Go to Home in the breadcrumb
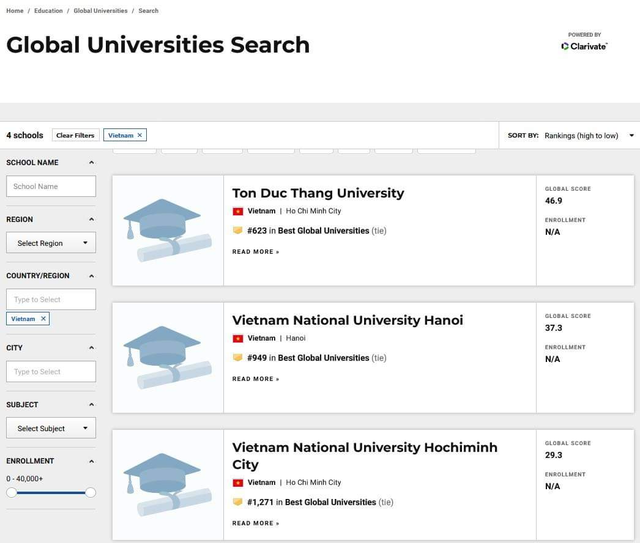Viewport: 640px width, 543px height. coord(15,11)
